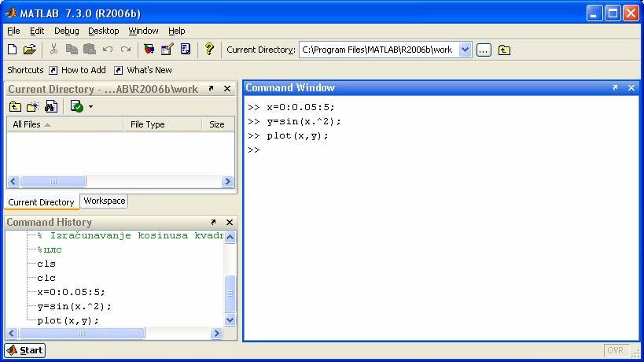Undock the Command History panel

click(x=213, y=222)
